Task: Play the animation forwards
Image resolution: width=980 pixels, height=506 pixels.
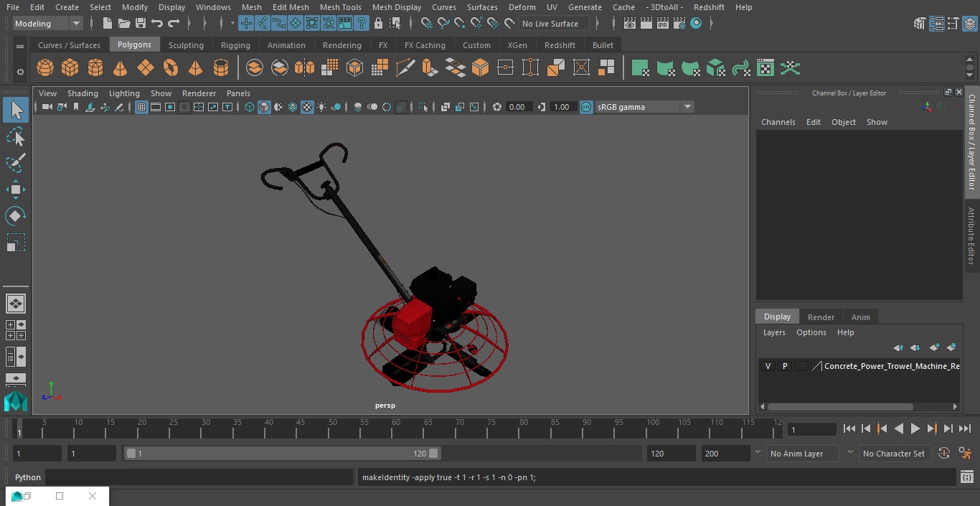Action: [915, 428]
